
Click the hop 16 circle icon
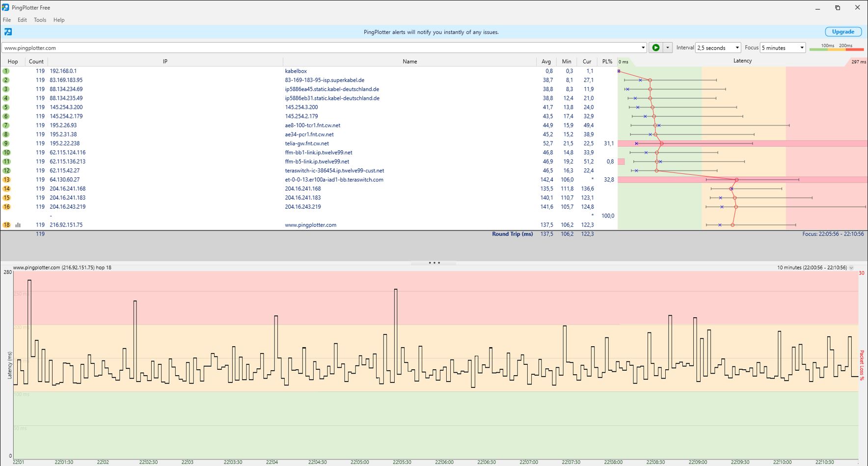[6, 207]
